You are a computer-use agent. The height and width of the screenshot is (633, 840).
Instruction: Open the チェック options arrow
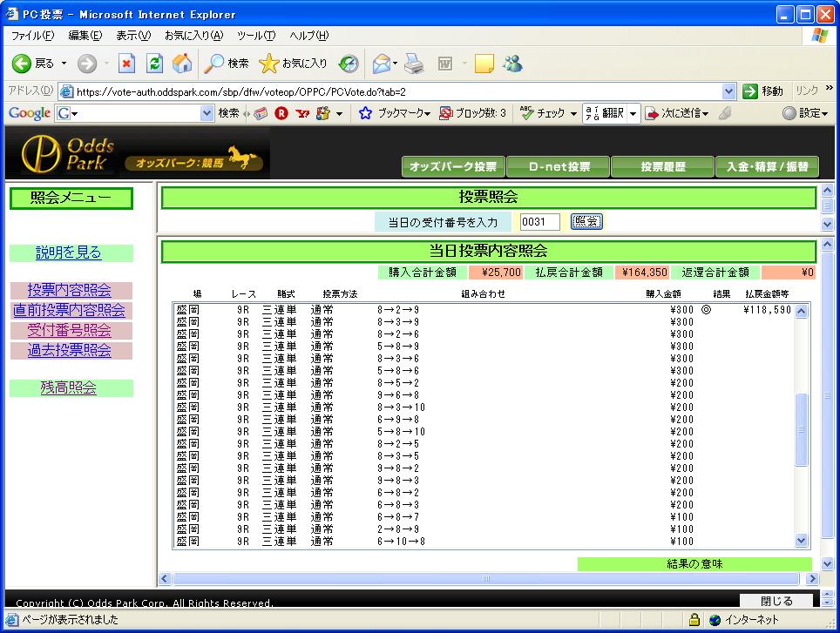(573, 113)
